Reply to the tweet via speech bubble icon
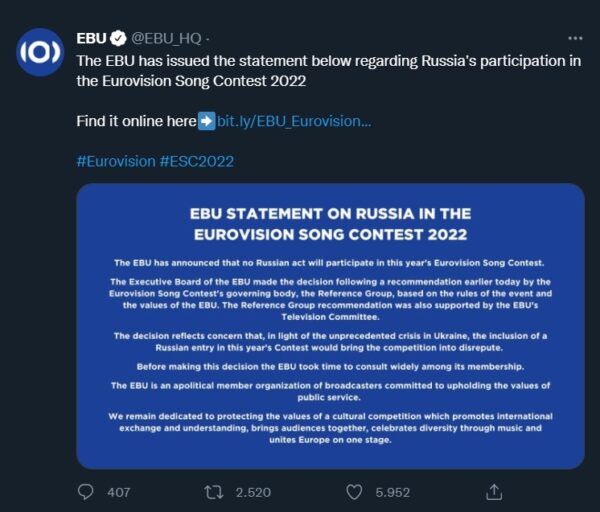Viewport: 600px width, 512px height. pyautogui.click(x=87, y=492)
